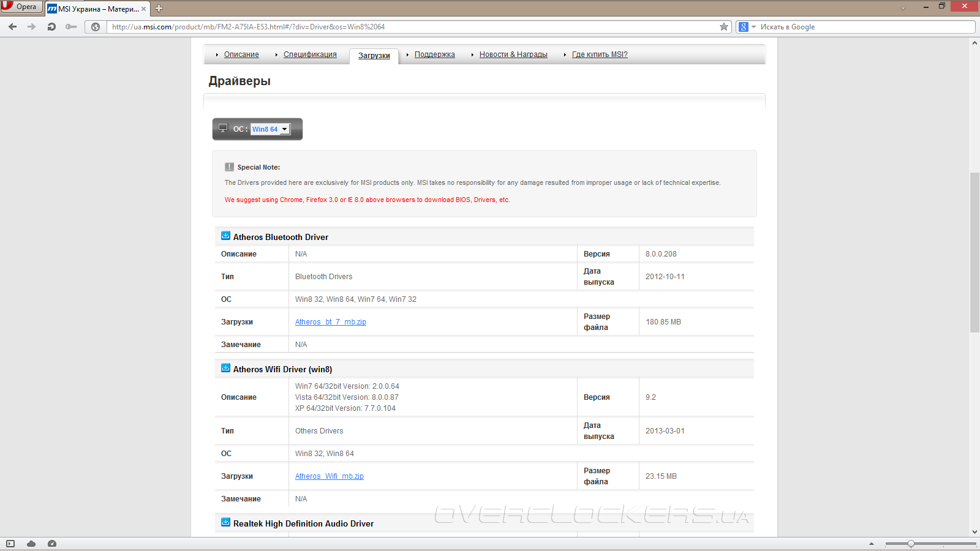Focus the Искать в Google search field

[x=865, y=27]
